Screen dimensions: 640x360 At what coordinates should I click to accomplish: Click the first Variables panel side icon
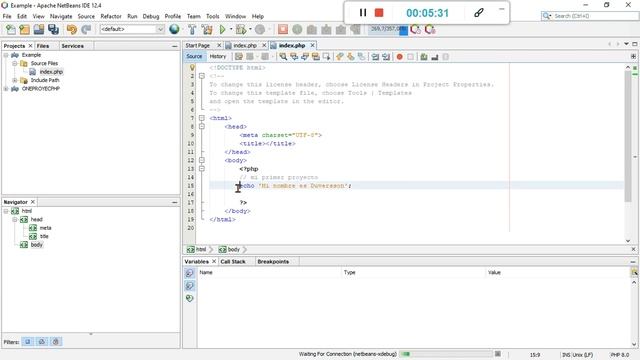click(x=189, y=273)
